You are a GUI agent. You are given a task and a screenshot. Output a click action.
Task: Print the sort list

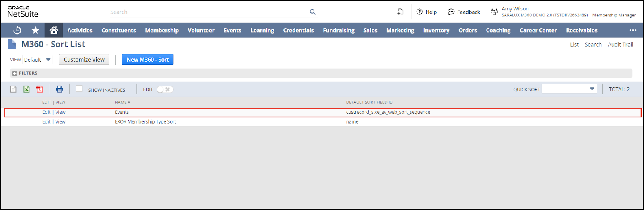(x=60, y=89)
